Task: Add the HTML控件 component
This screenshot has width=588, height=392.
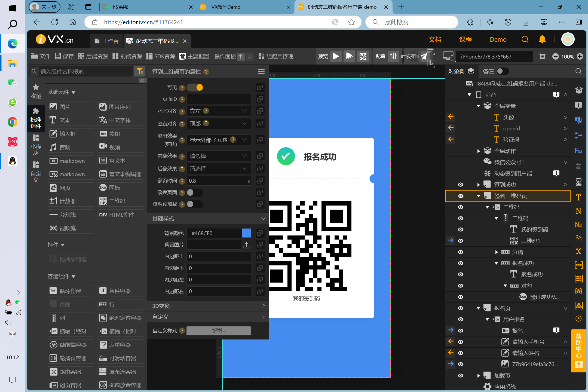Action: (x=121, y=215)
